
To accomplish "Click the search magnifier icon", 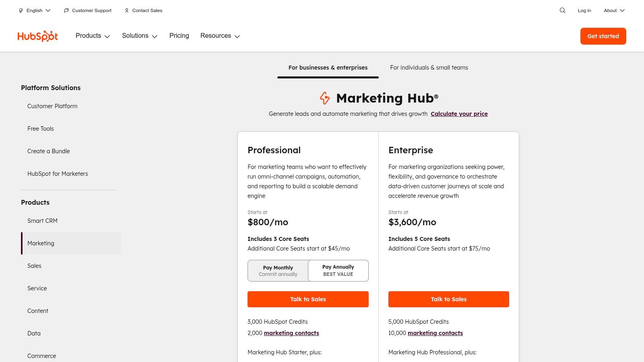I will (562, 10).
